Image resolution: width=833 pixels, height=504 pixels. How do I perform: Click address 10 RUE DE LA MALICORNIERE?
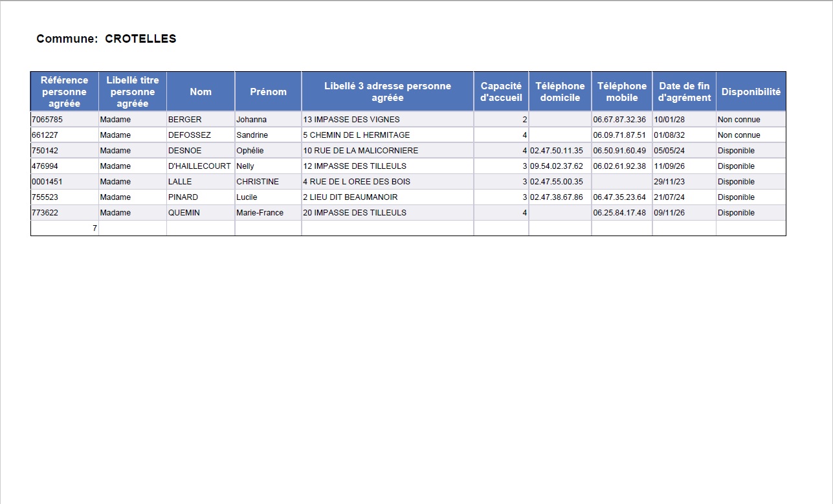point(361,151)
